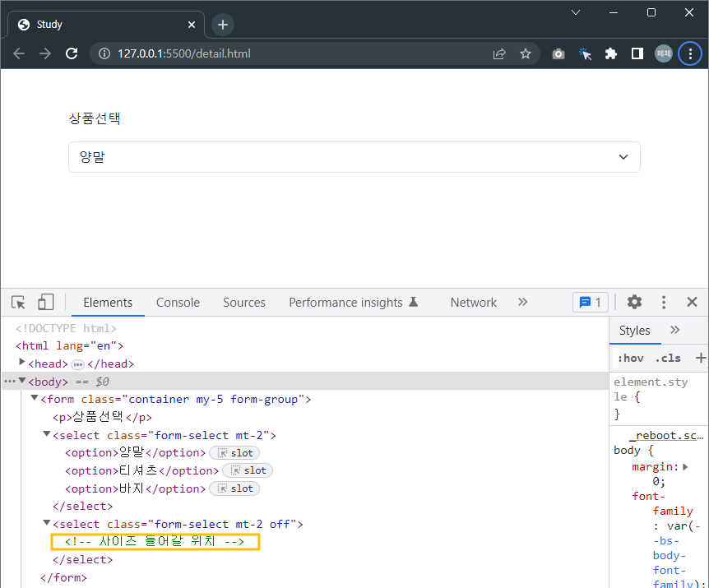This screenshot has width=709, height=588.
Task: Toggle the .cls class editor
Action: pyautogui.click(x=668, y=359)
